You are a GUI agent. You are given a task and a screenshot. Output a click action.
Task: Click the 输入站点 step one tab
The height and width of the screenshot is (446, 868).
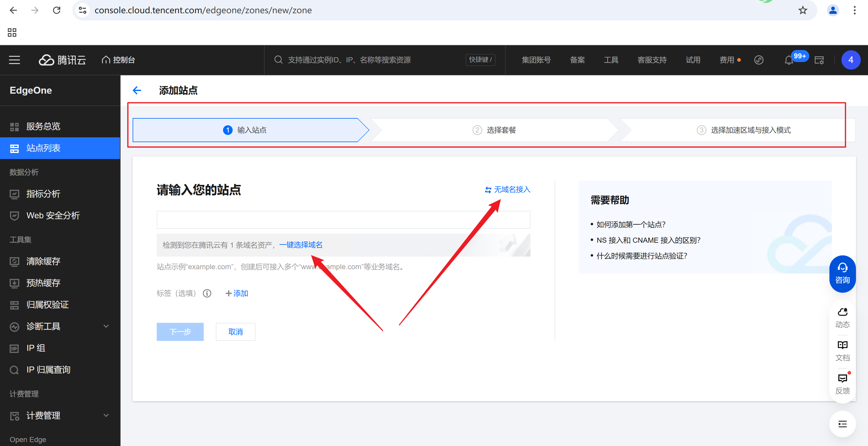pos(251,130)
